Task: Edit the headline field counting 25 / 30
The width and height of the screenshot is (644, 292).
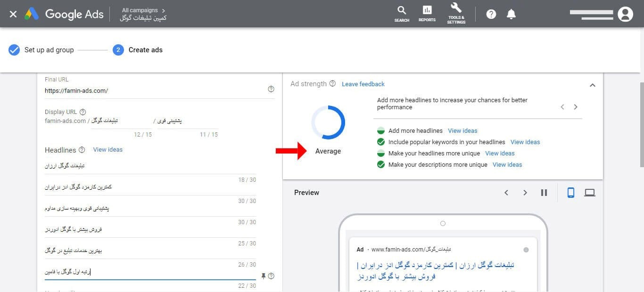Action: [150, 230]
